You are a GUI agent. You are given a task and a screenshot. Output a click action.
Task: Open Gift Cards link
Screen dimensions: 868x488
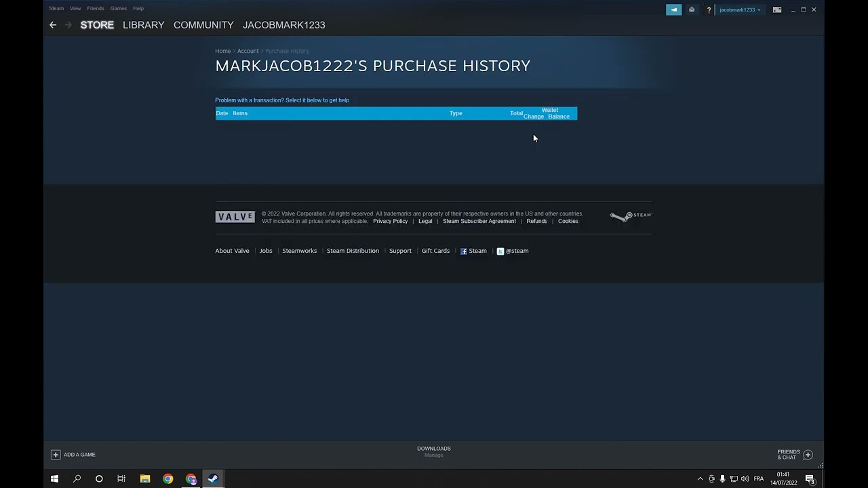[x=435, y=251]
